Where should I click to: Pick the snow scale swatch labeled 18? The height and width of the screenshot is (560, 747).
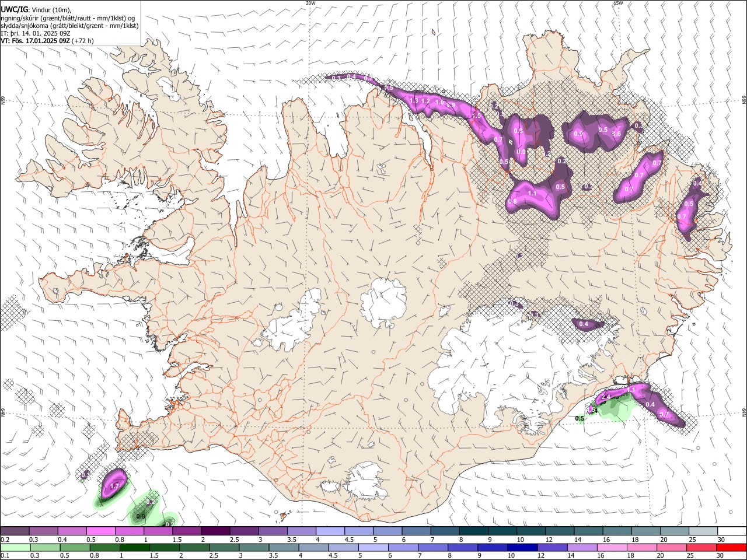[645, 531]
